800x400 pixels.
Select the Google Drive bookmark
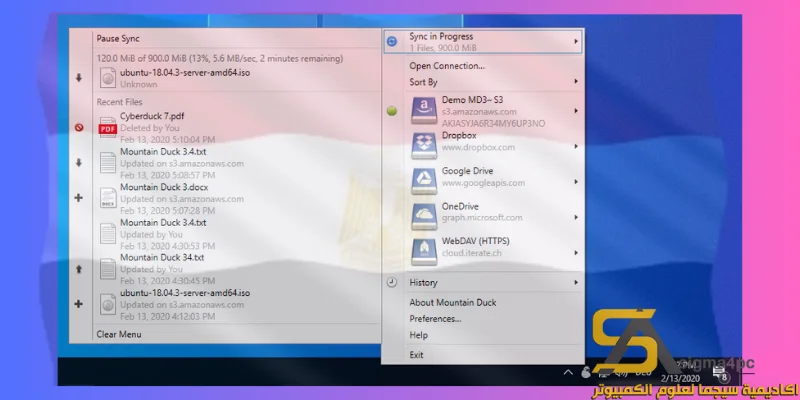[x=467, y=171]
